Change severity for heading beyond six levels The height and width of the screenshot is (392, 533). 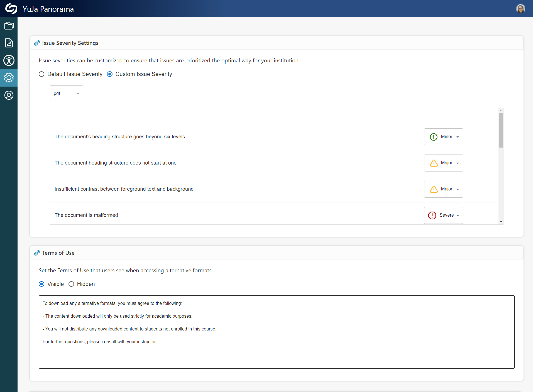click(x=443, y=137)
